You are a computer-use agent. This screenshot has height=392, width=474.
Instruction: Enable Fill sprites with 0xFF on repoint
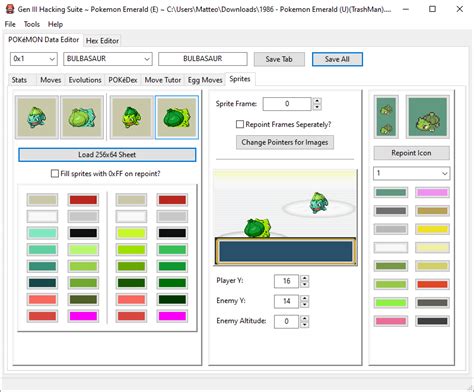(55, 174)
